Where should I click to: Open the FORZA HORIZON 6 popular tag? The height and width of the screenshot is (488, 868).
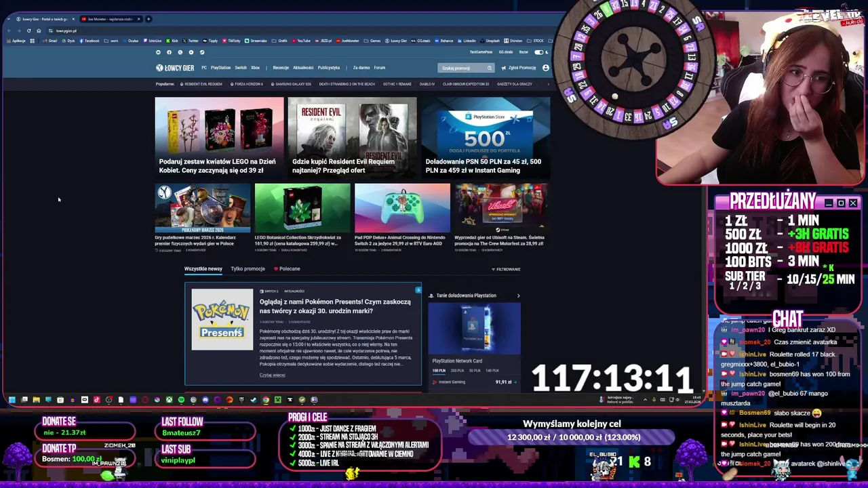pos(246,84)
